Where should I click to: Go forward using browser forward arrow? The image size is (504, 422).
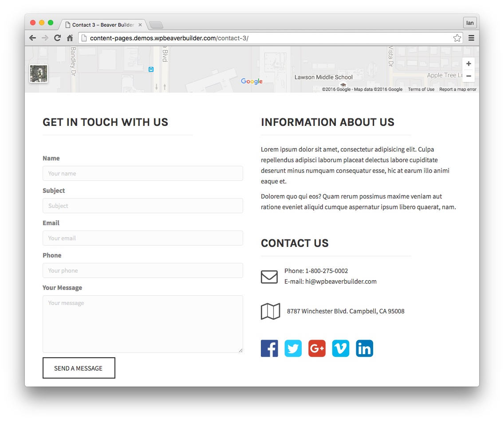coord(45,38)
